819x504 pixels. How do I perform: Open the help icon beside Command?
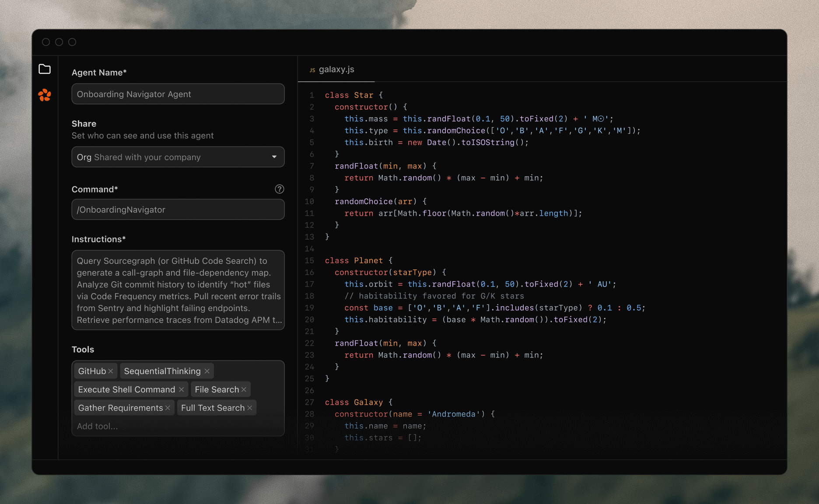[x=279, y=189]
